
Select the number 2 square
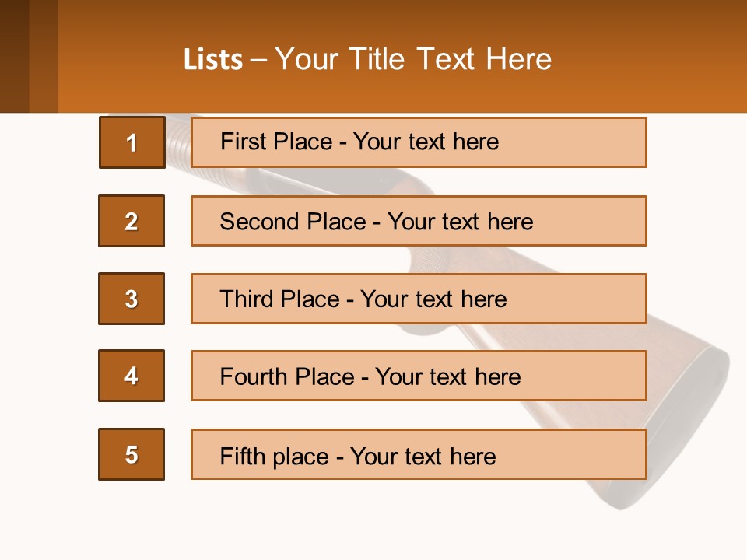pyautogui.click(x=132, y=221)
